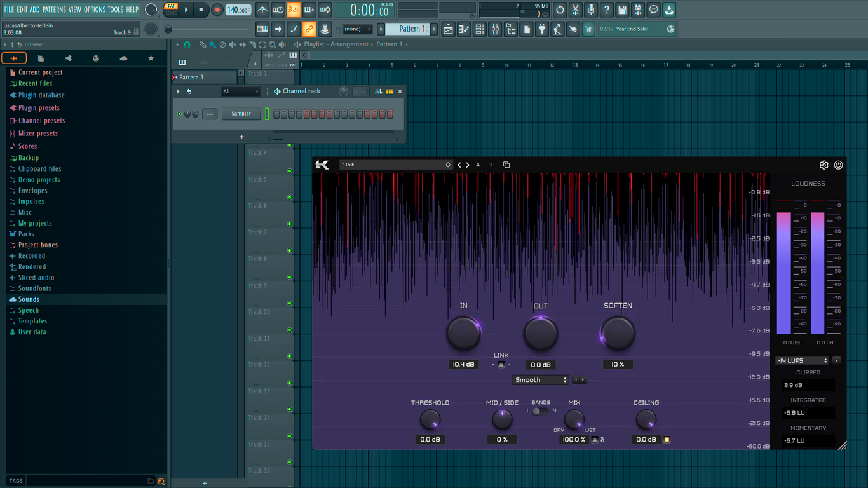The width and height of the screenshot is (868, 488).
Task: Open the OPTIONS menu
Action: [x=95, y=10]
